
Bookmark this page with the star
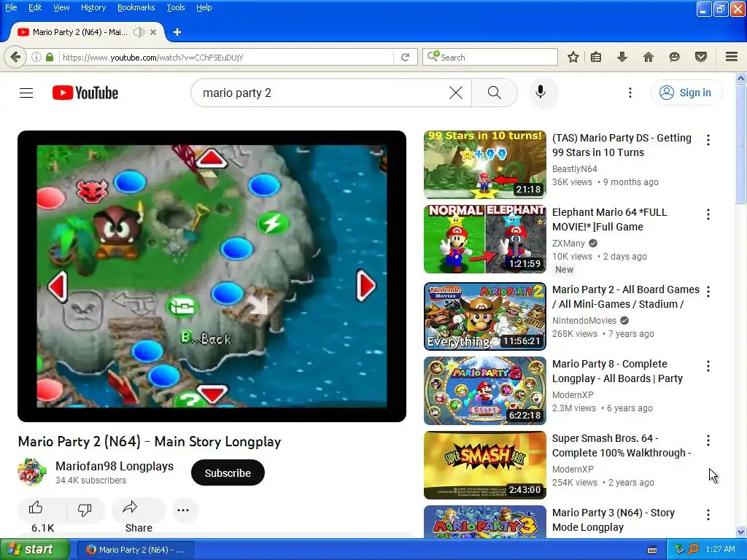pyautogui.click(x=573, y=57)
